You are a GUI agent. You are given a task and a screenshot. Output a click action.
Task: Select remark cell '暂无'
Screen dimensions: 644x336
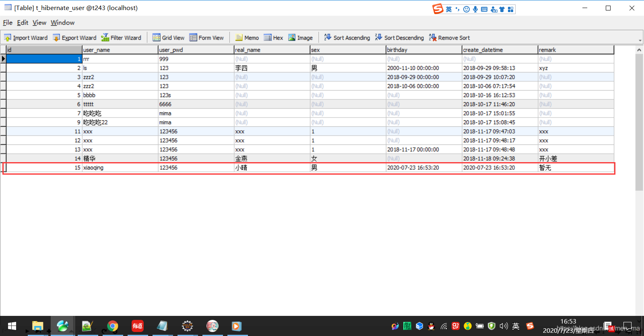click(x=576, y=167)
